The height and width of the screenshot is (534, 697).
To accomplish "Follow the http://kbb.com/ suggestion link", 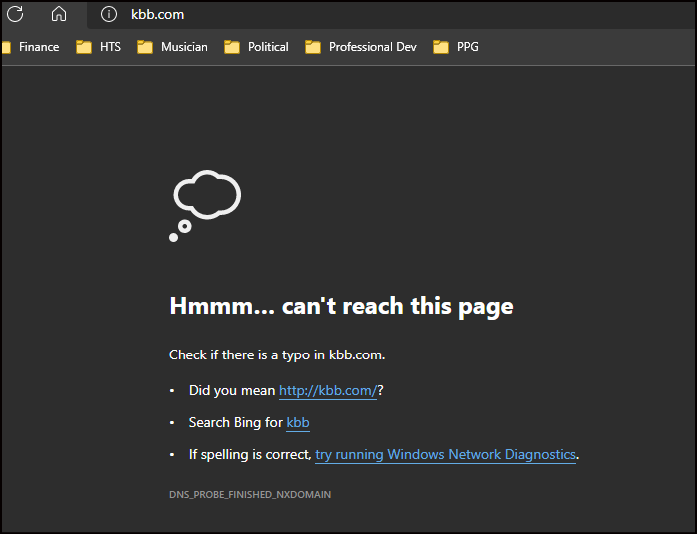I will [328, 390].
